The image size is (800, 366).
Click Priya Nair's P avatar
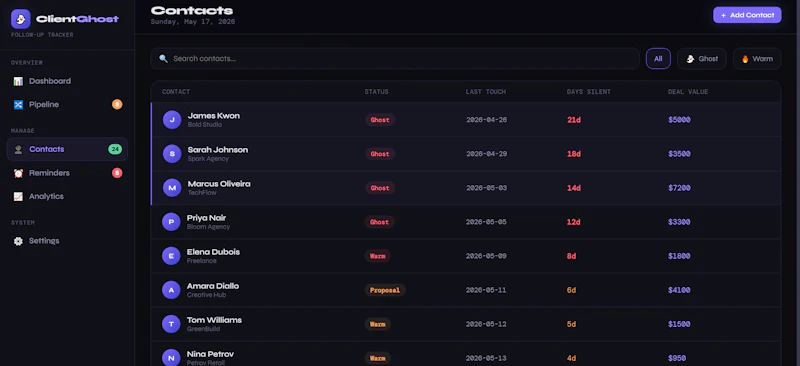click(171, 222)
